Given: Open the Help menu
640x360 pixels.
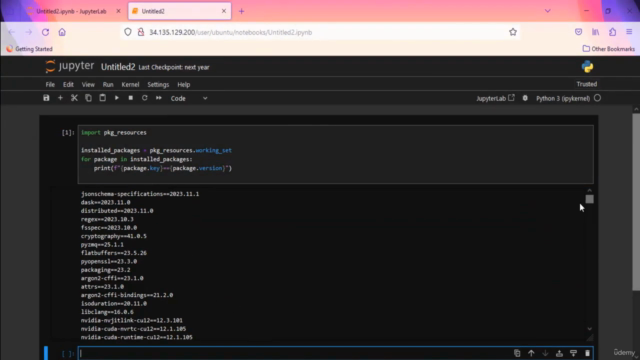Looking at the screenshot, I should [184, 84].
